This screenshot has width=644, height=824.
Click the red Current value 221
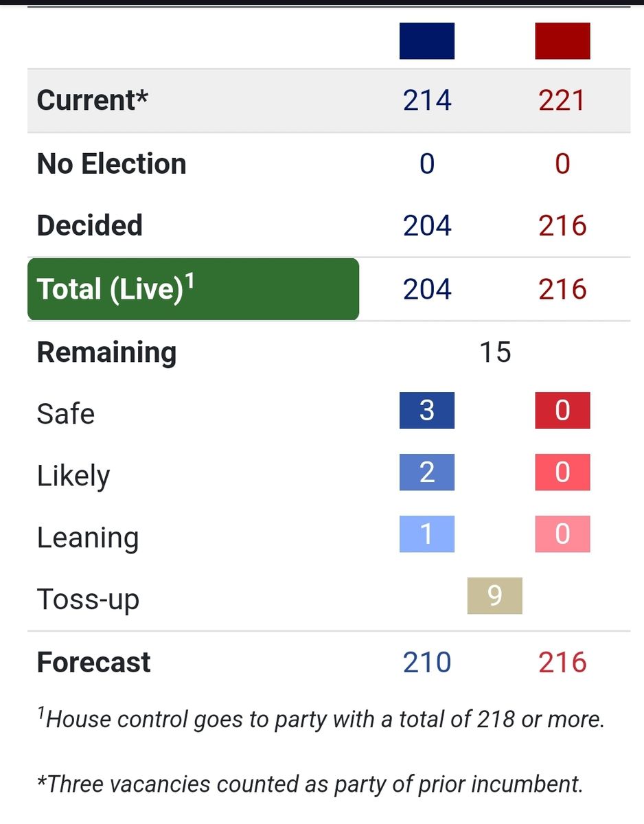[562, 100]
